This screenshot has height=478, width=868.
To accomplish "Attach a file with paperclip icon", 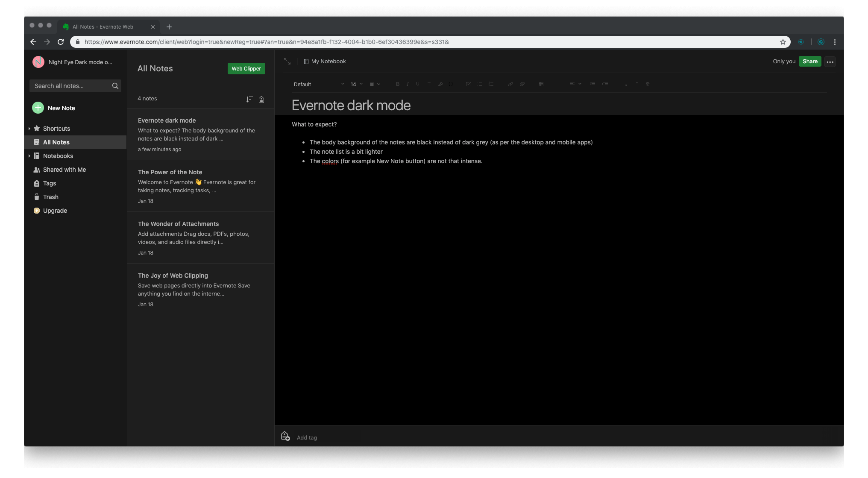I will (x=522, y=84).
